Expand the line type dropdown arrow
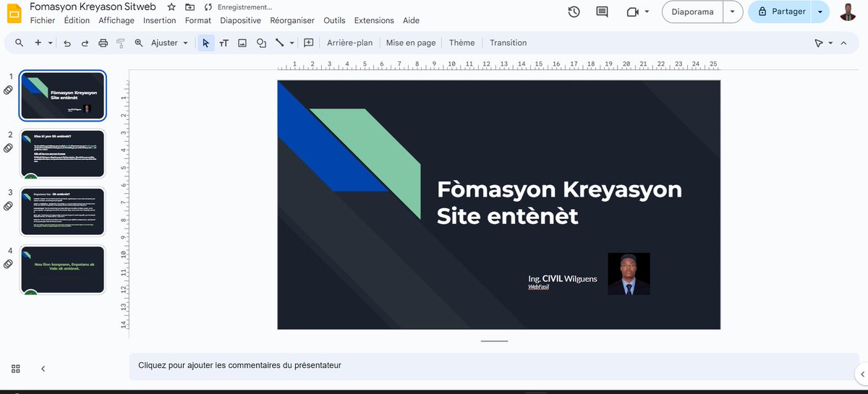 pos(292,43)
